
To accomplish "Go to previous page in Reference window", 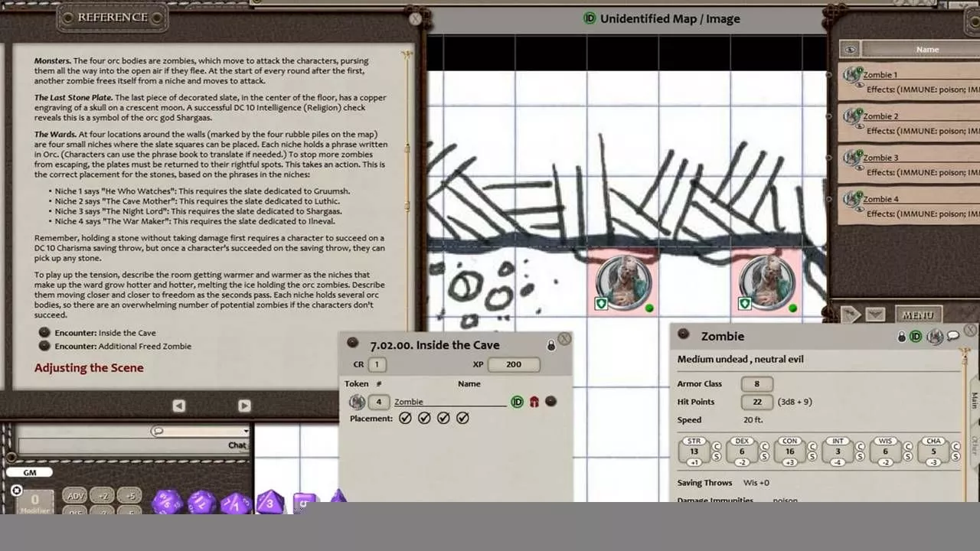I will tap(178, 406).
